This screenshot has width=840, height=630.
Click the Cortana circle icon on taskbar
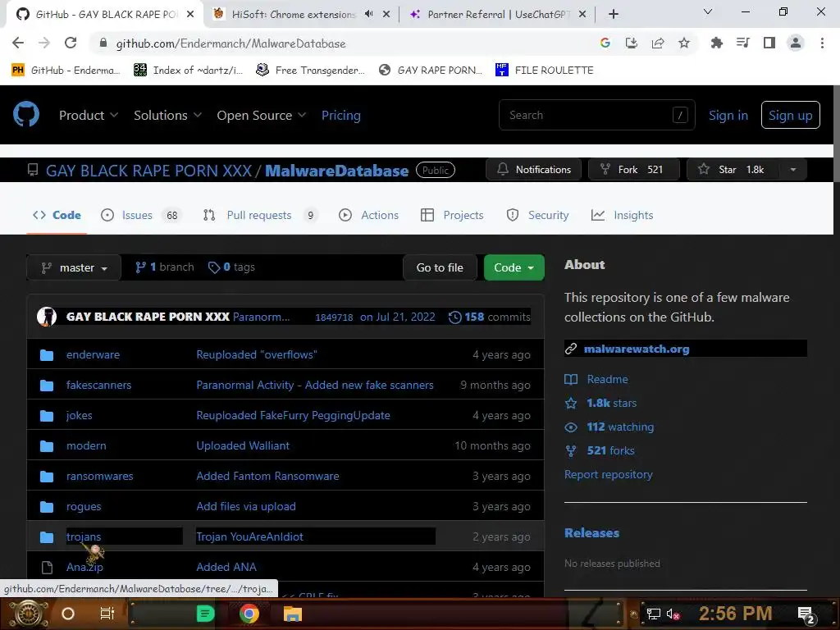click(68, 614)
